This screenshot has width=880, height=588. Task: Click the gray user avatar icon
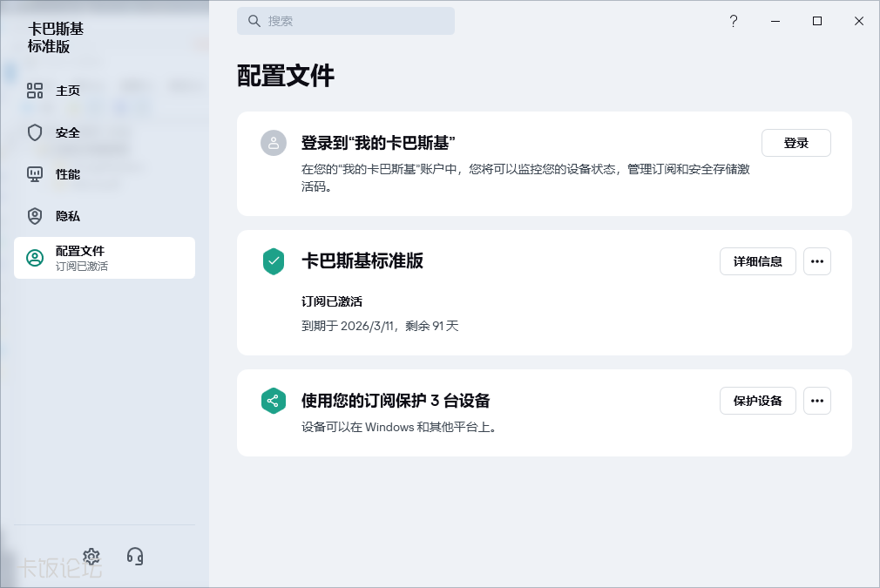pos(274,143)
